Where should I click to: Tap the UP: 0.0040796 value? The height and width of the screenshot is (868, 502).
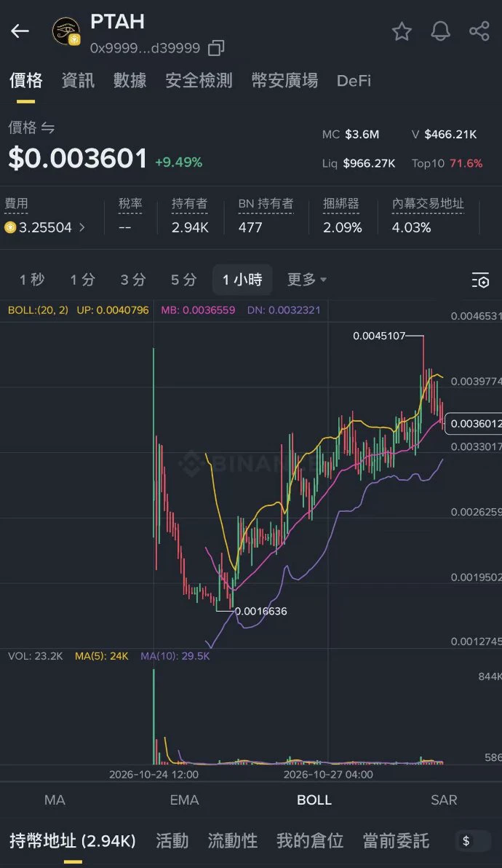[113, 310]
